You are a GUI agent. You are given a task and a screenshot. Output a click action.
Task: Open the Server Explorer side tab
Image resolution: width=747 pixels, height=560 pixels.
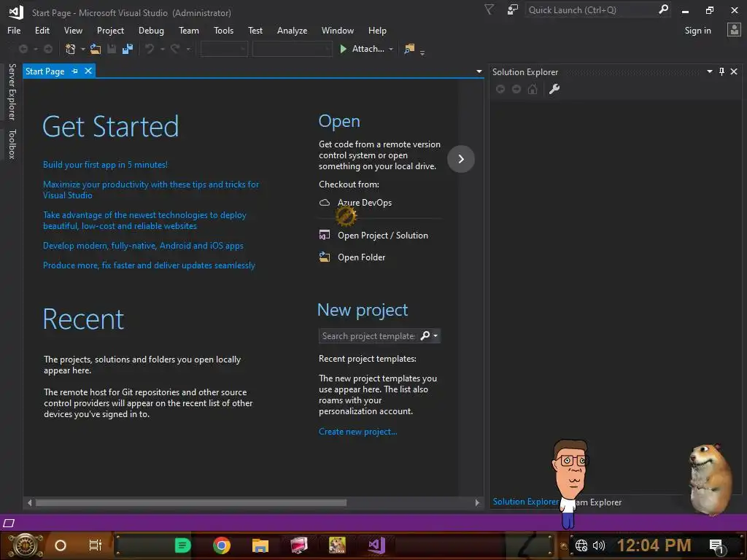(12, 91)
